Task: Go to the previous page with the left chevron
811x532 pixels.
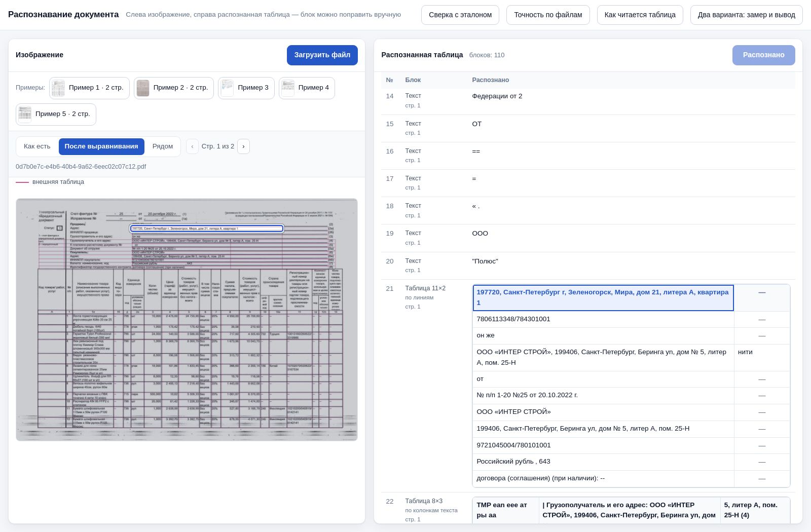Action: point(192,146)
